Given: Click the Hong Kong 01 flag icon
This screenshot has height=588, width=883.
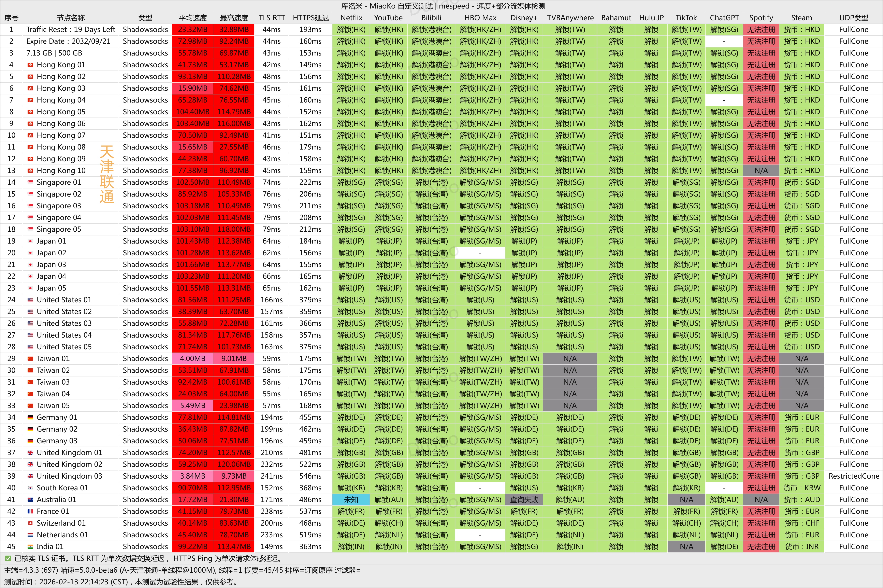Looking at the screenshot, I should tap(30, 65).
